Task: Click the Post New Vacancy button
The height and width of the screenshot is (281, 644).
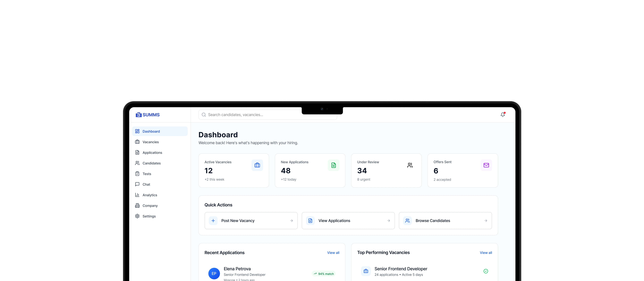Action: (251, 221)
